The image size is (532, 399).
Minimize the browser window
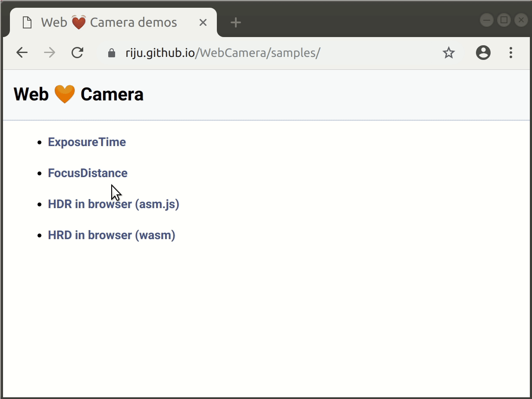point(487,20)
